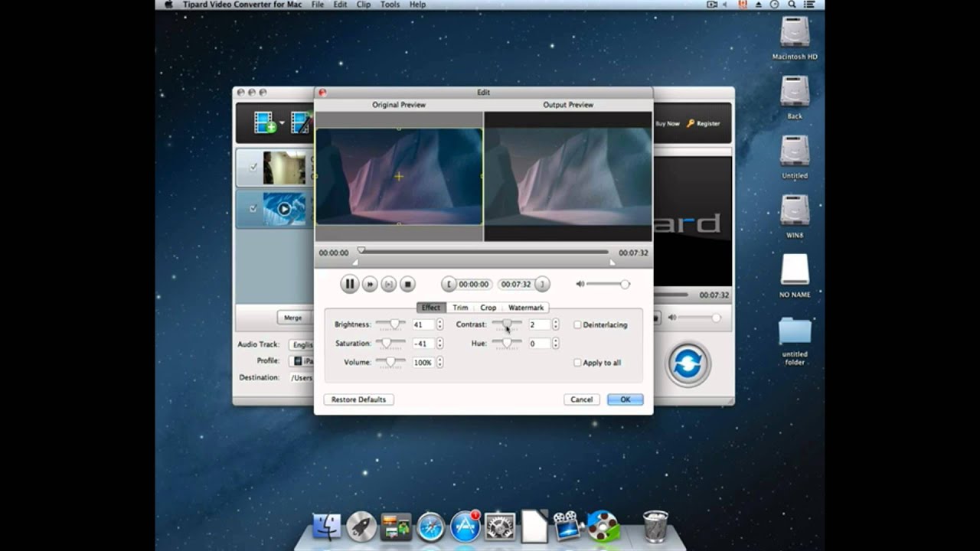Click the Volume percentage field
The image size is (980, 551).
pos(423,363)
